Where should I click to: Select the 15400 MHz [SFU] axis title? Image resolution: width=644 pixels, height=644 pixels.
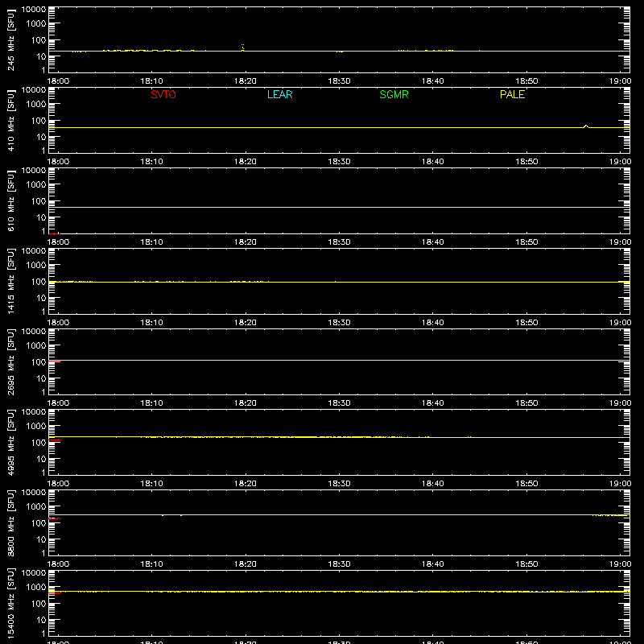pos(10,603)
